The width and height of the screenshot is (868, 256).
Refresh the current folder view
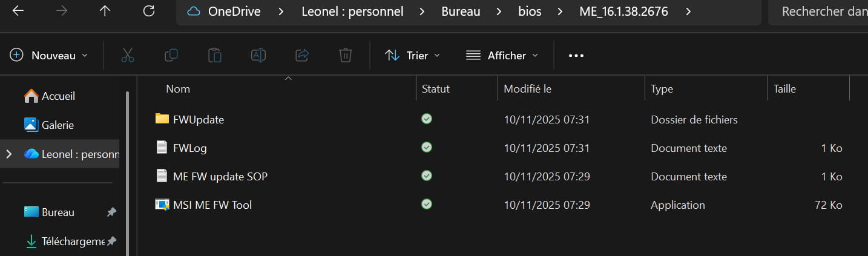click(x=149, y=11)
